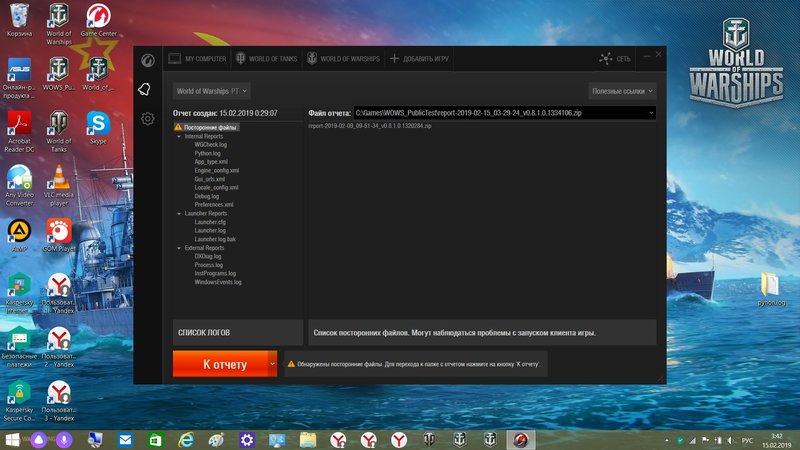This screenshot has width=800, height=450.
Task: Click the VLC media player desktop icon
Action: (x=59, y=186)
